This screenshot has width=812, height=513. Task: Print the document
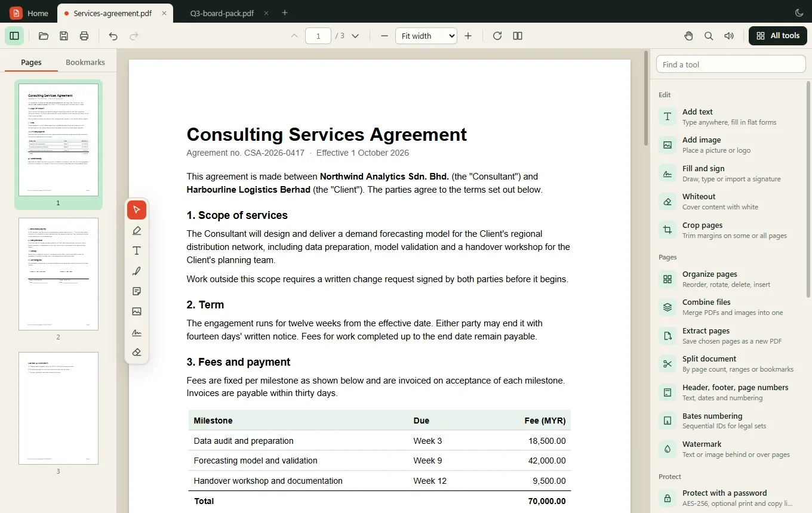(84, 36)
